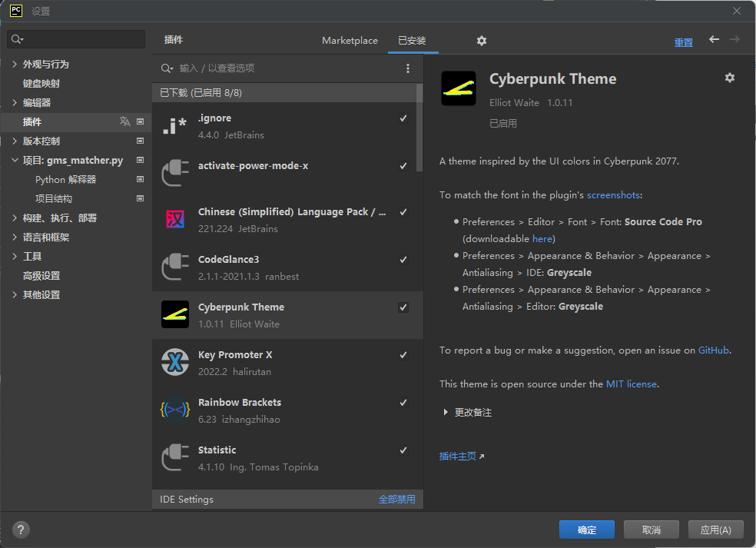Close the 设置 dialog window
756x548 pixels.
[737, 11]
